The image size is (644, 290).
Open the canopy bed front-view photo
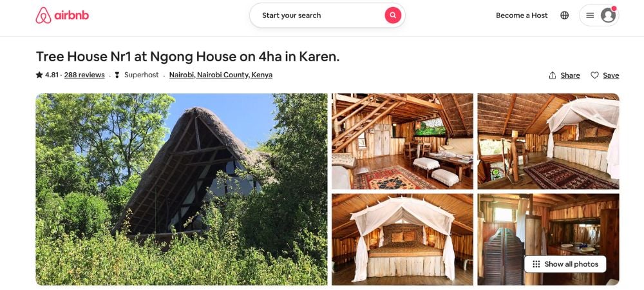point(402,240)
